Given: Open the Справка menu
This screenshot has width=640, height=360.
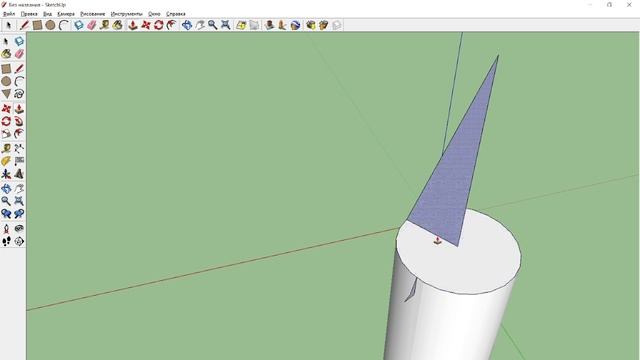Looking at the screenshot, I should (176, 14).
